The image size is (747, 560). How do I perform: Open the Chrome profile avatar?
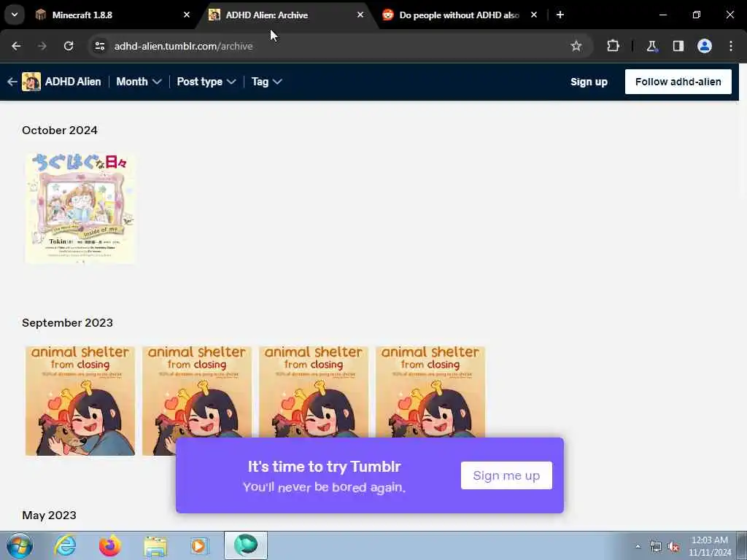(x=704, y=46)
